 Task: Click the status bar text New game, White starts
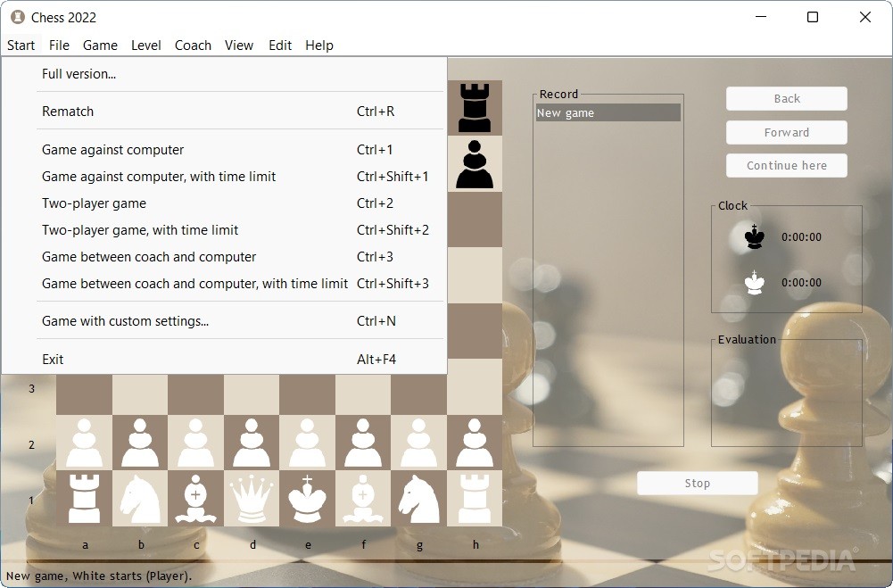point(99,576)
